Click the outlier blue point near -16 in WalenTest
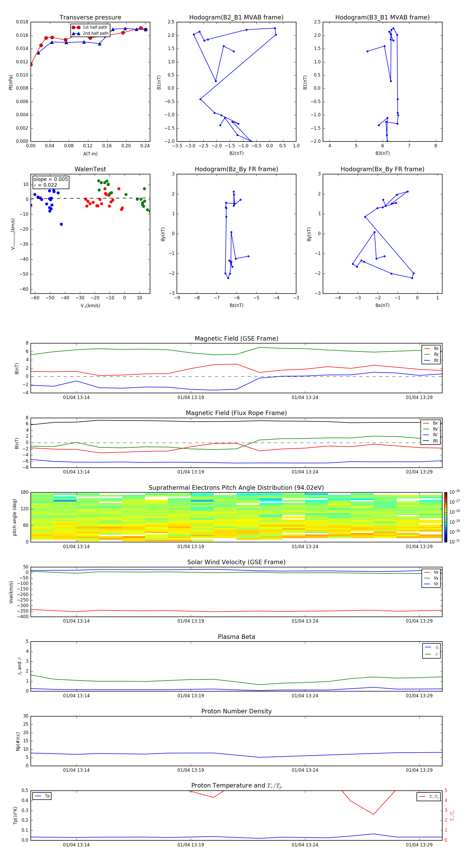The image size is (473, 868). [x=61, y=224]
